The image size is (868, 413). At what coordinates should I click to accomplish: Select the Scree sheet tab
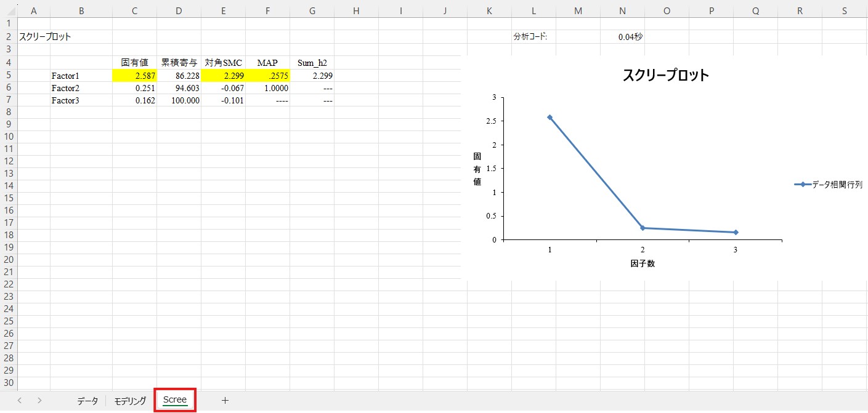[175, 400]
